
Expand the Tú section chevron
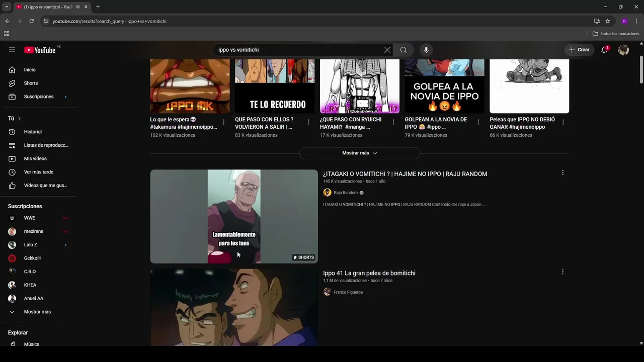pyautogui.click(x=20, y=119)
